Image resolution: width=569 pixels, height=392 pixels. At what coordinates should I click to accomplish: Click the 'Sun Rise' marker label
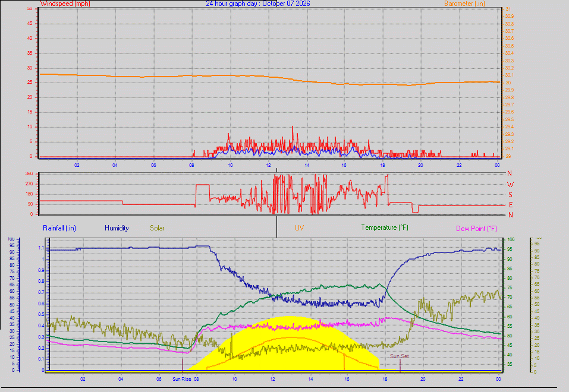tap(182, 379)
